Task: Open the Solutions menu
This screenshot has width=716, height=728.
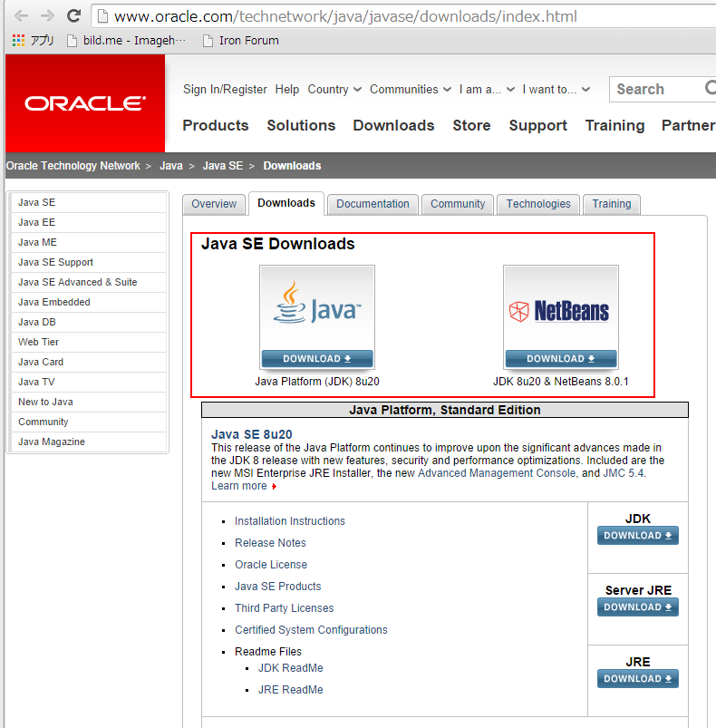Action: tap(301, 125)
